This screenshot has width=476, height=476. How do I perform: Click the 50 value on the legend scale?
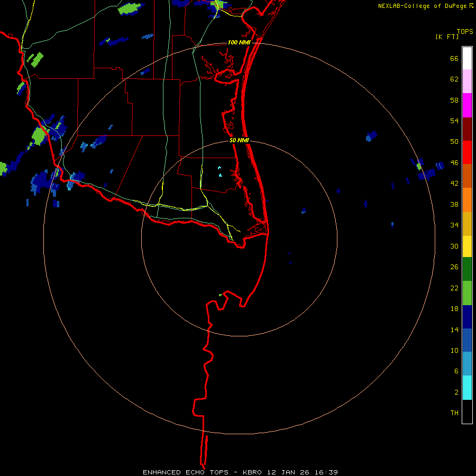[x=454, y=142]
